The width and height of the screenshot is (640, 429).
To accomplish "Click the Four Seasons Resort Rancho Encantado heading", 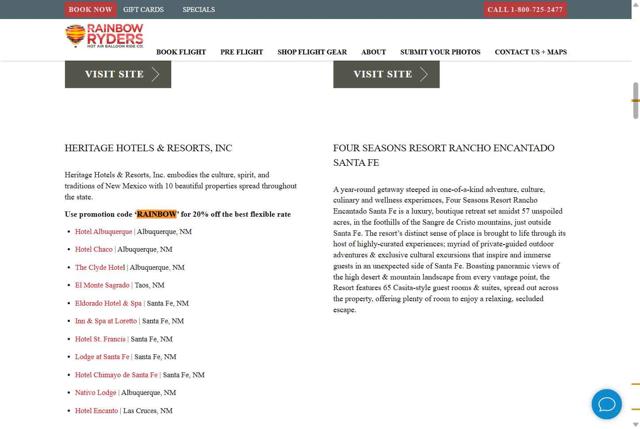I will click(x=444, y=155).
